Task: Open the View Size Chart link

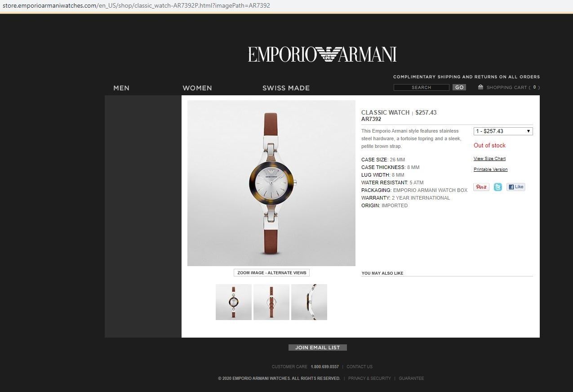Action: tap(489, 159)
